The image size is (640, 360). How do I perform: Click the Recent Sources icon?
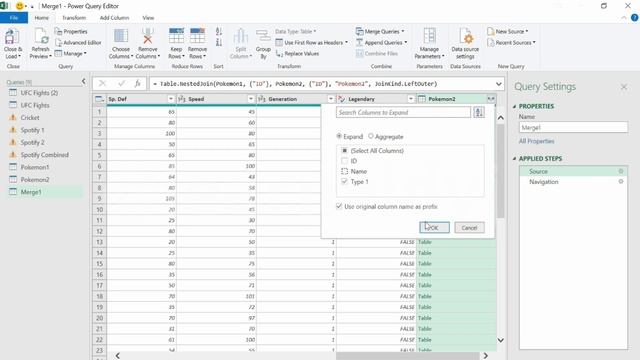tap(491, 42)
